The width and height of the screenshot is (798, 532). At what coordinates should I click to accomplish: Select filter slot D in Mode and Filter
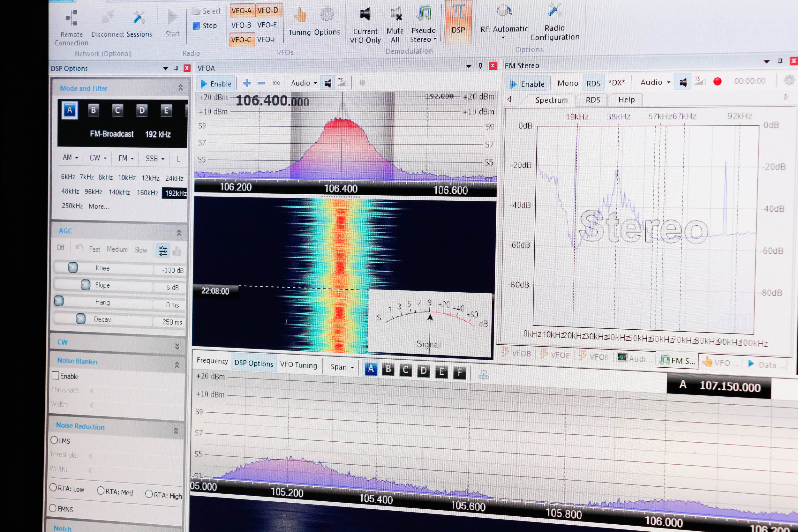point(142,110)
